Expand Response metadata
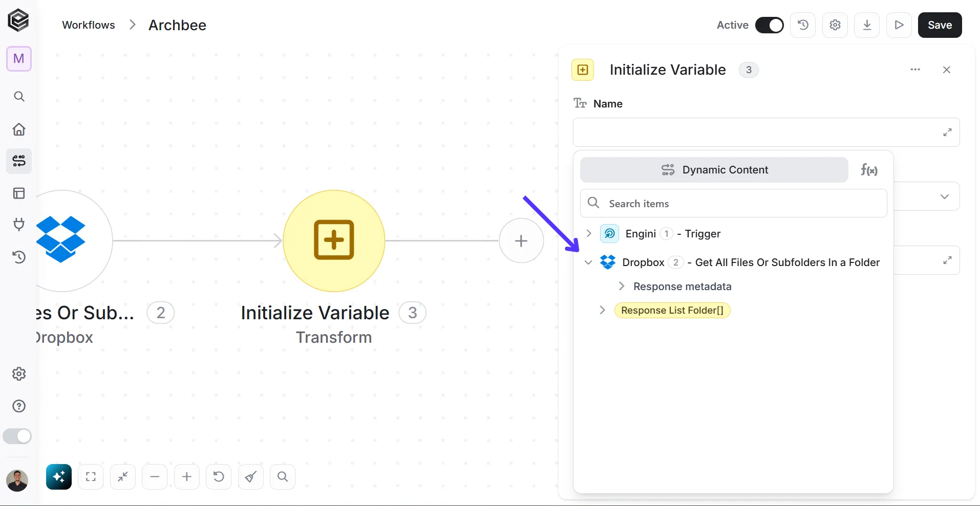This screenshot has height=506, width=980. click(x=622, y=286)
